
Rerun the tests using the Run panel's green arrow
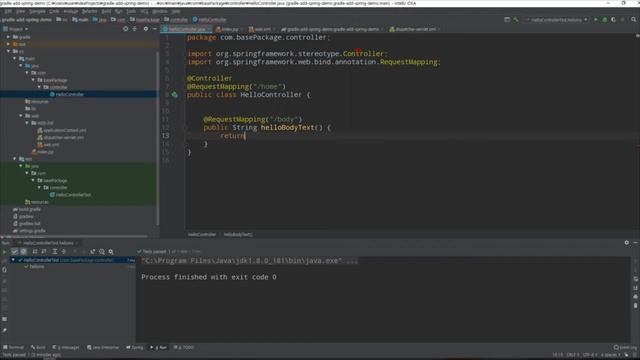(x=4, y=252)
